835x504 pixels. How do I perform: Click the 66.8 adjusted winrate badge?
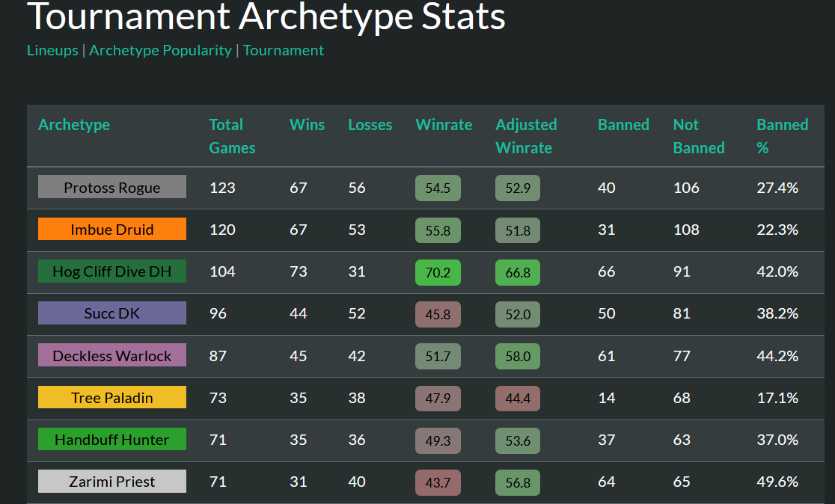(518, 272)
